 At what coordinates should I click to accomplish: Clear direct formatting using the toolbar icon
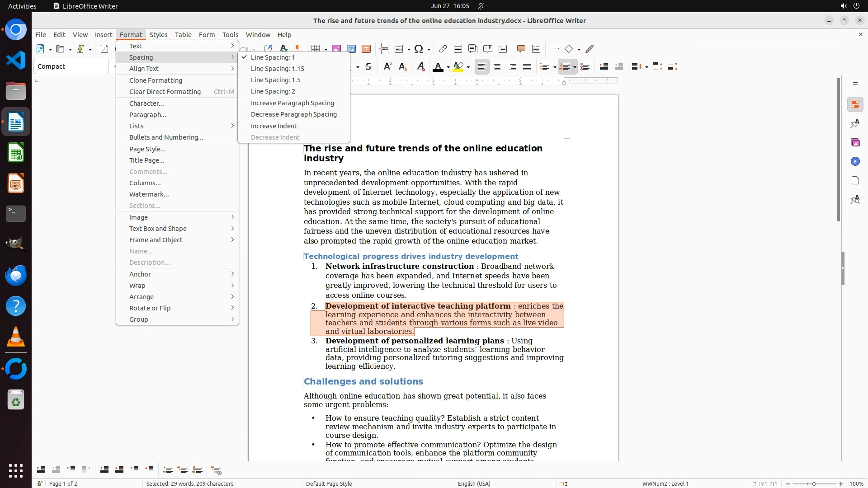click(x=420, y=67)
